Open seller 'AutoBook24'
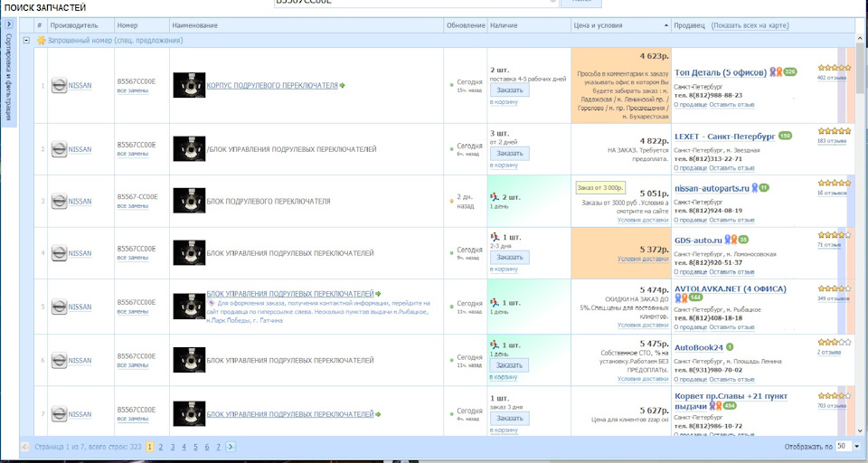 coord(699,348)
